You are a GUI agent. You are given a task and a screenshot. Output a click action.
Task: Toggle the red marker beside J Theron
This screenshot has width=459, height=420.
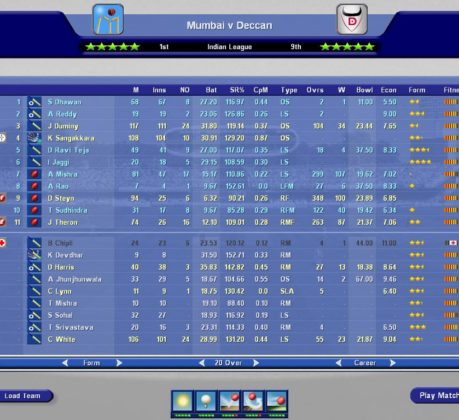pos(2,222)
